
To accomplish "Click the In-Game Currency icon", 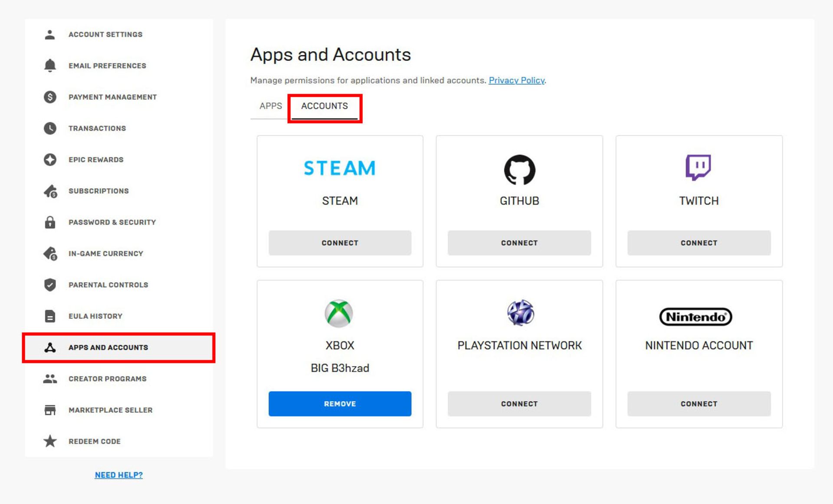I will point(50,254).
